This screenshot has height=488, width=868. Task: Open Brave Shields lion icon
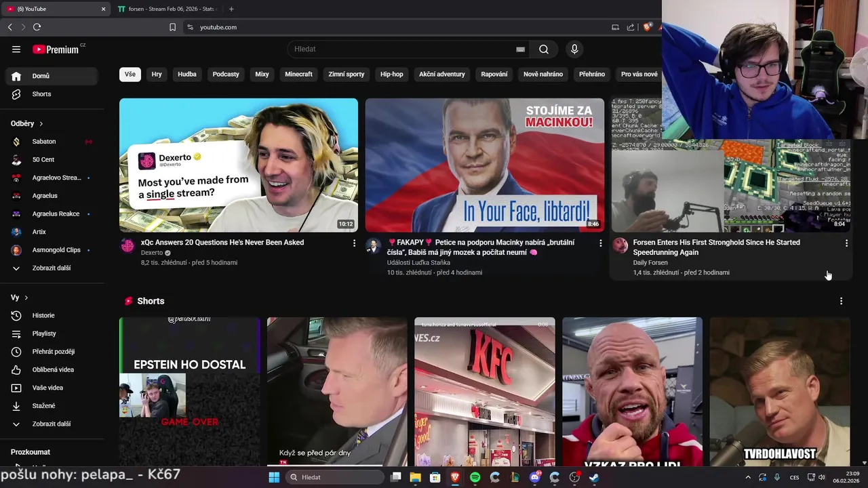[x=647, y=27]
